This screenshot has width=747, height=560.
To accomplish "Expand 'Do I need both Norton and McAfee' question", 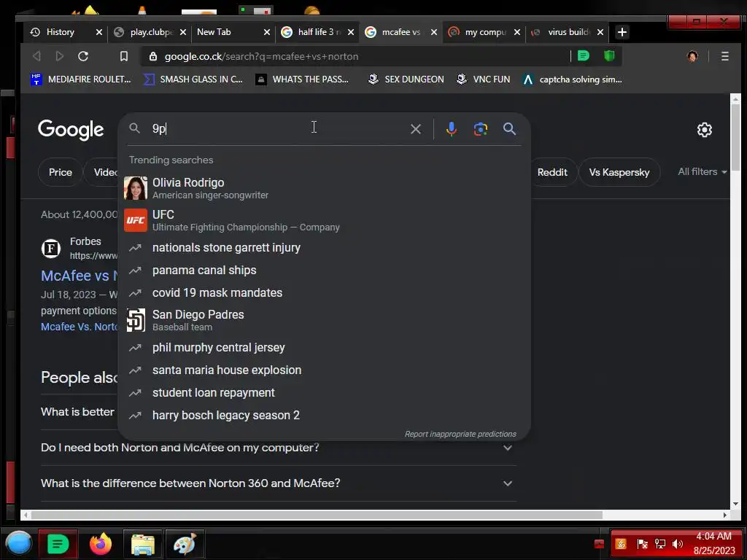I will (279, 448).
